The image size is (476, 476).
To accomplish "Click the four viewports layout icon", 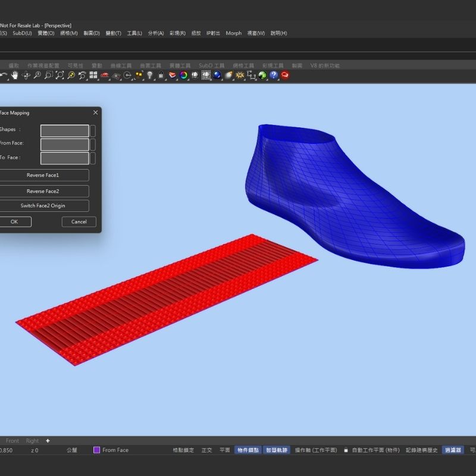I will pyautogui.click(x=93, y=75).
